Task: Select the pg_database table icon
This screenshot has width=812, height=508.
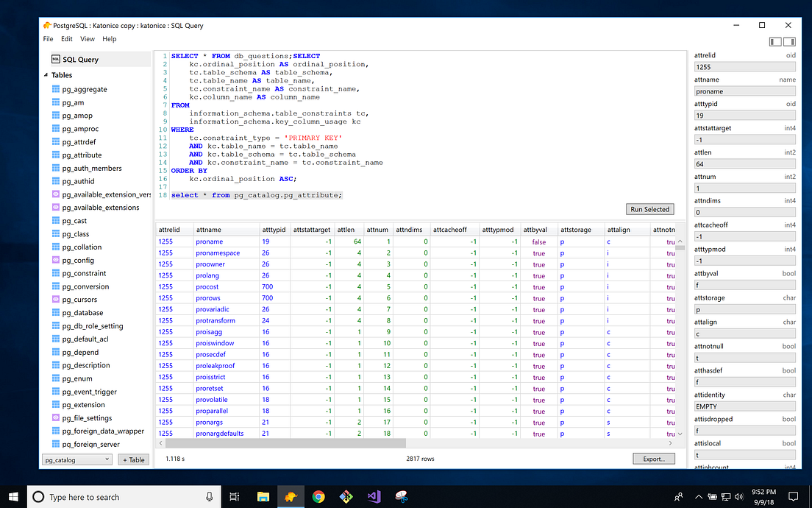Action: tap(56, 312)
